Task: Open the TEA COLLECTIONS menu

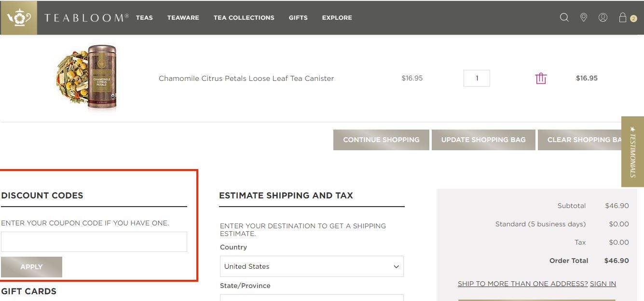Action: 244,18
